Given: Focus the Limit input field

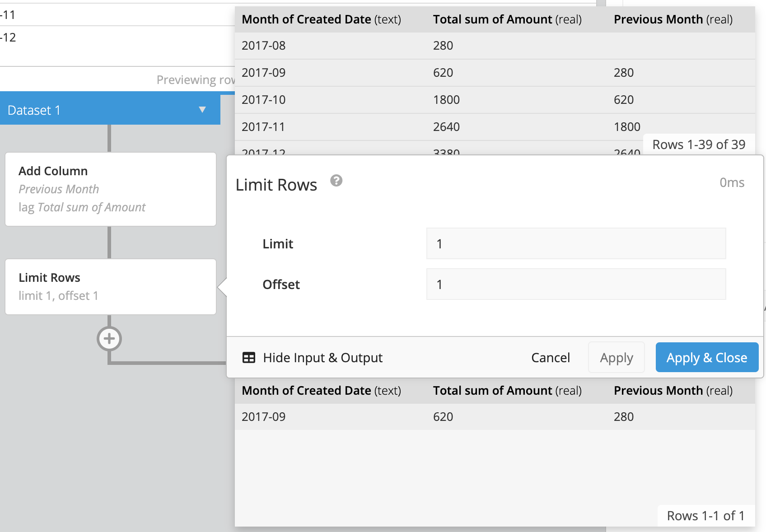Looking at the screenshot, I should 576,243.
